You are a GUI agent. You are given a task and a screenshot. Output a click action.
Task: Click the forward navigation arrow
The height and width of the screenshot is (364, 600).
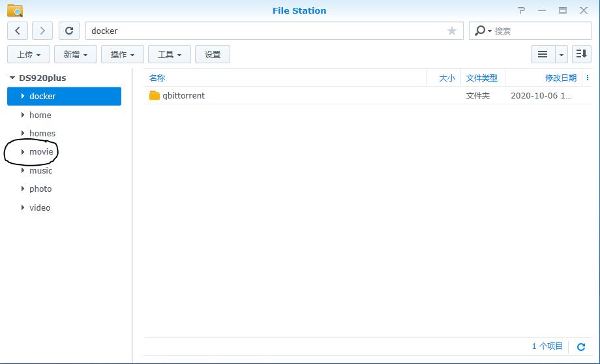coord(42,31)
